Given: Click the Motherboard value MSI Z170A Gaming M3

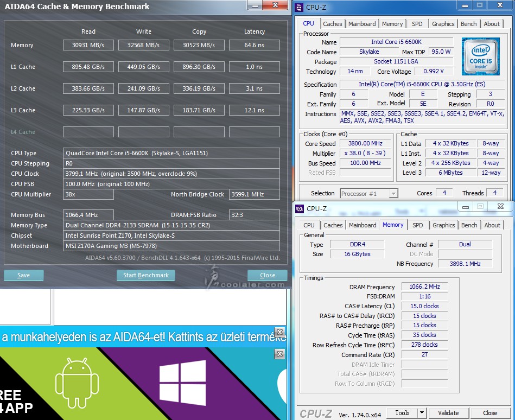Looking at the screenshot, I should pos(171,246).
